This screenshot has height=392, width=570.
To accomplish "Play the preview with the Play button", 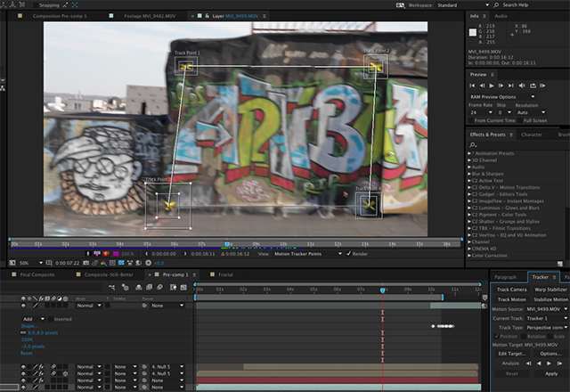I will (x=492, y=86).
